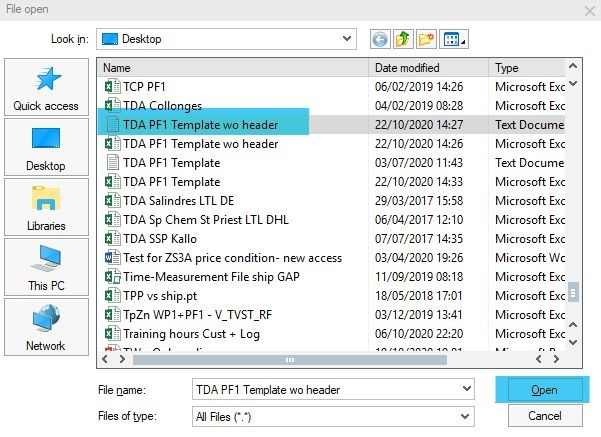Screen dimensions: 601x437
Task: Click the Back navigation arrow icon
Action: click(x=379, y=39)
